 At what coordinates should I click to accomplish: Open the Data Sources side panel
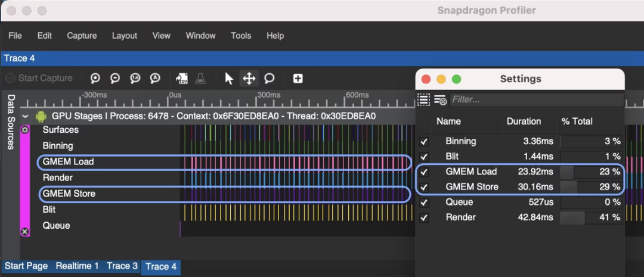(x=11, y=122)
